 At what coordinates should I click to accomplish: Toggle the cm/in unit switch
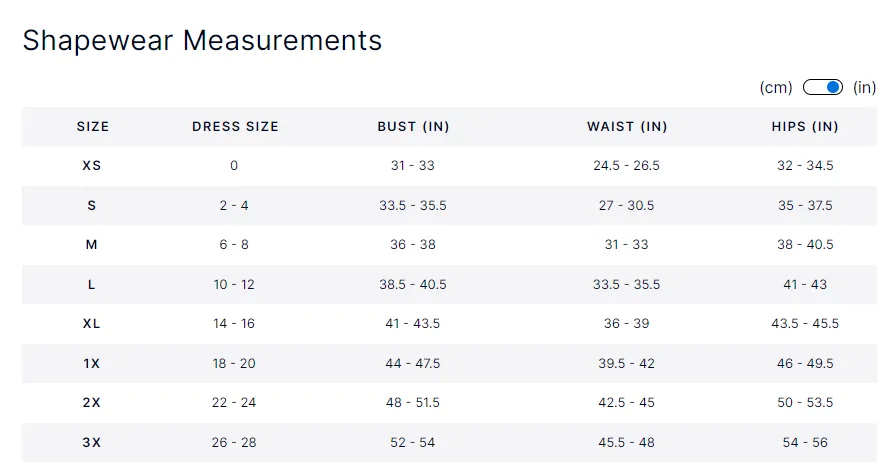click(x=823, y=87)
